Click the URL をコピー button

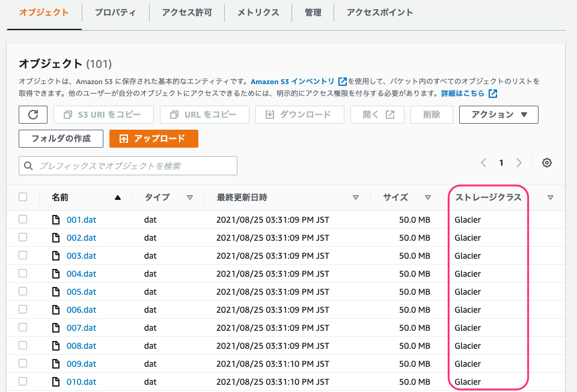click(204, 115)
